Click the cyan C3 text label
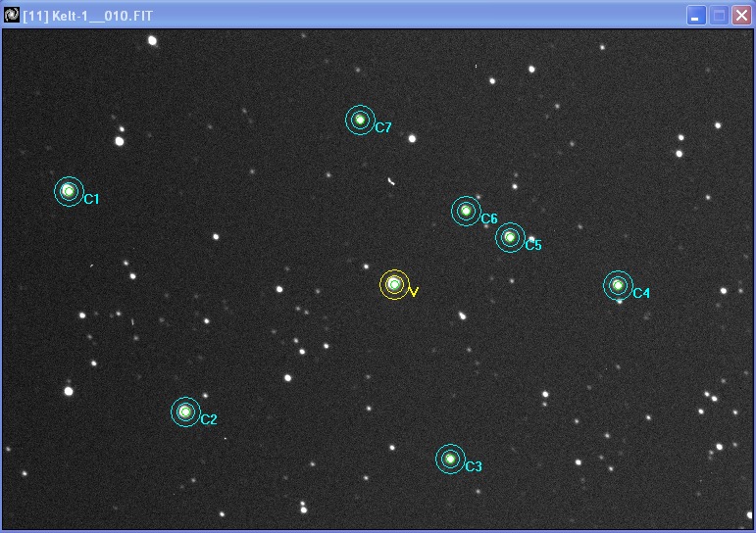 point(474,466)
